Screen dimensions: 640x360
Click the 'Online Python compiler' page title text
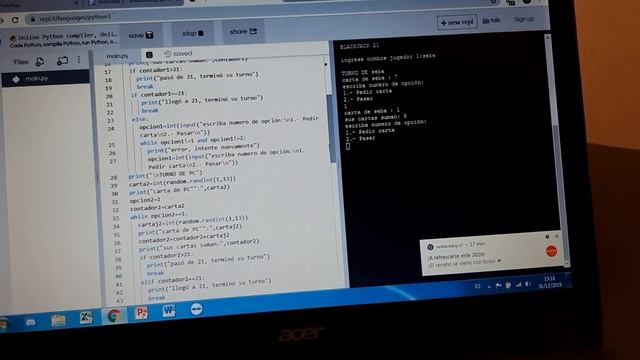tap(67, 36)
